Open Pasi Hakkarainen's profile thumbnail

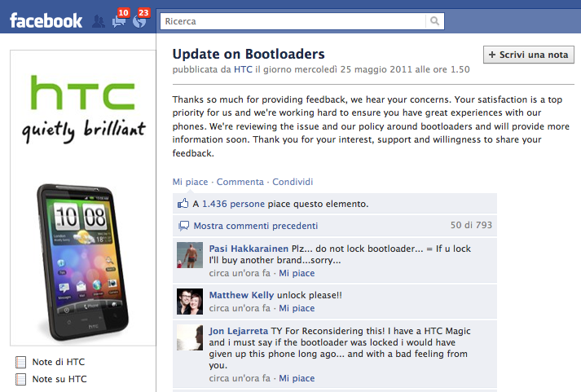190,255
